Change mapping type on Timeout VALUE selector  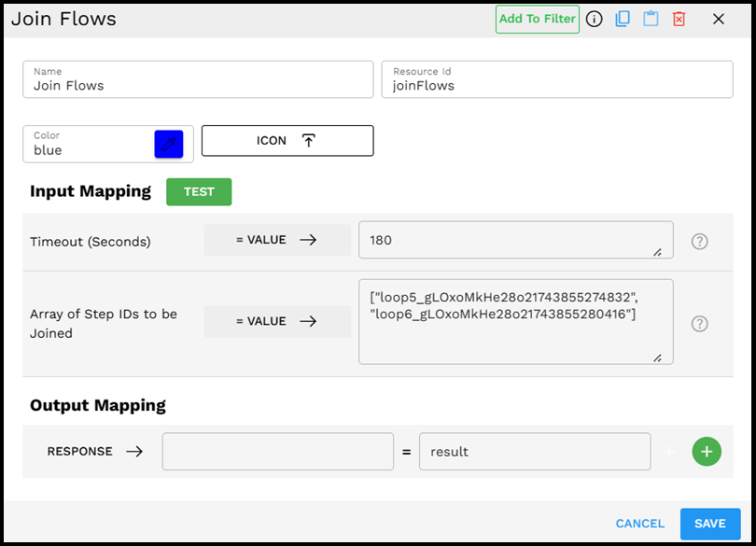tap(277, 240)
